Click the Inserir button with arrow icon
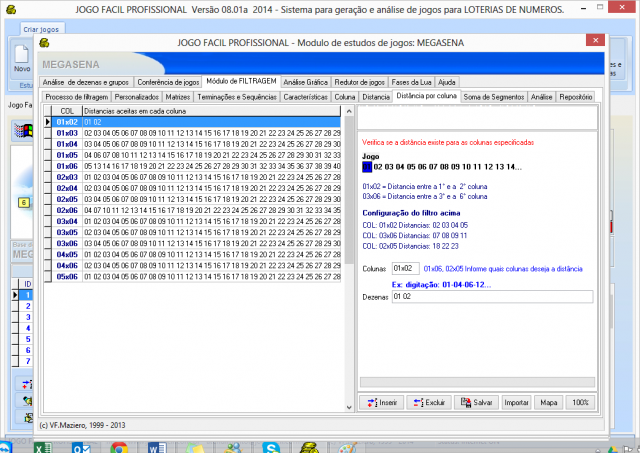Image resolution: width=640 pixels, height=453 pixels. (x=384, y=402)
